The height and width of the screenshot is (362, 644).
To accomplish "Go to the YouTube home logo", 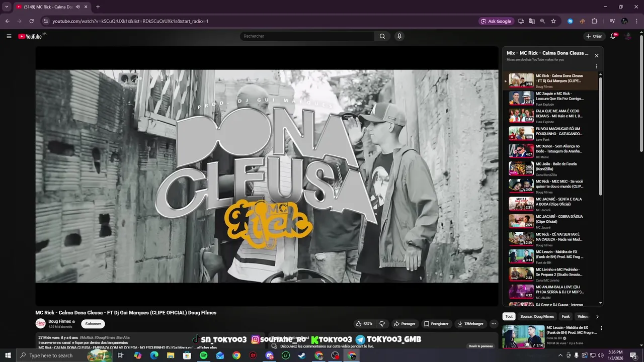I will click(x=30, y=36).
